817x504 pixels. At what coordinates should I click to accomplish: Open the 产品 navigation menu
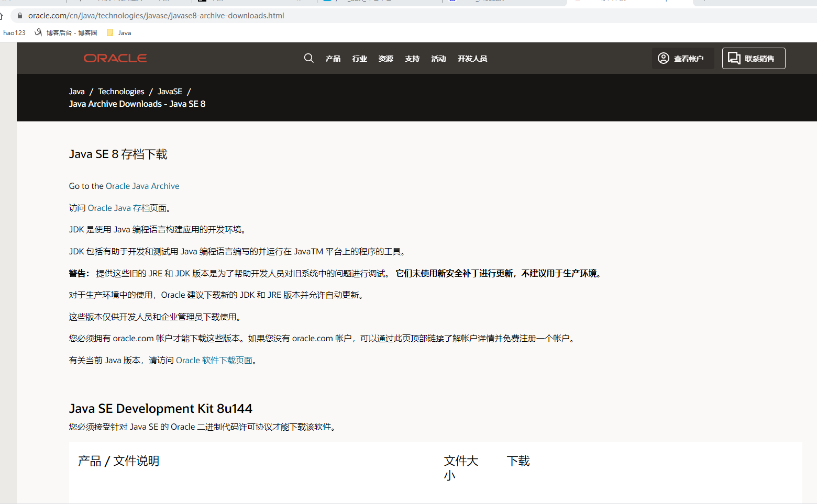[333, 59]
